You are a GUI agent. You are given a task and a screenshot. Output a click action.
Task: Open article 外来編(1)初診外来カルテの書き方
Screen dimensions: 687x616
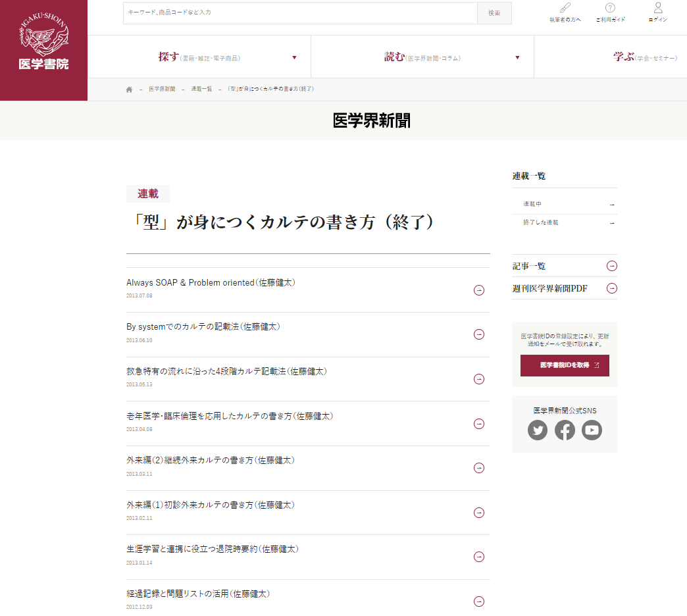(211, 505)
